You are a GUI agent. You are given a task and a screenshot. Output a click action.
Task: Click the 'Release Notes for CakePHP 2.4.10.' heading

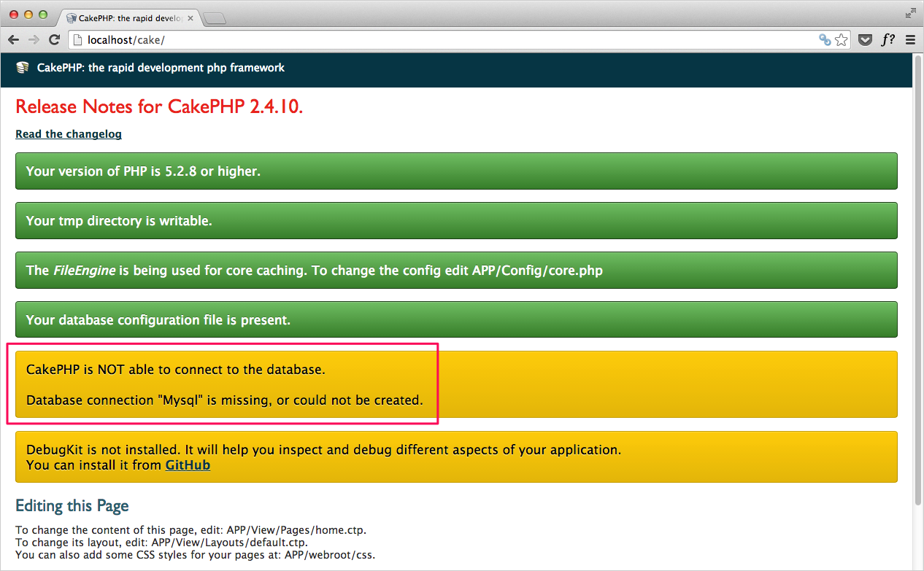tap(159, 107)
